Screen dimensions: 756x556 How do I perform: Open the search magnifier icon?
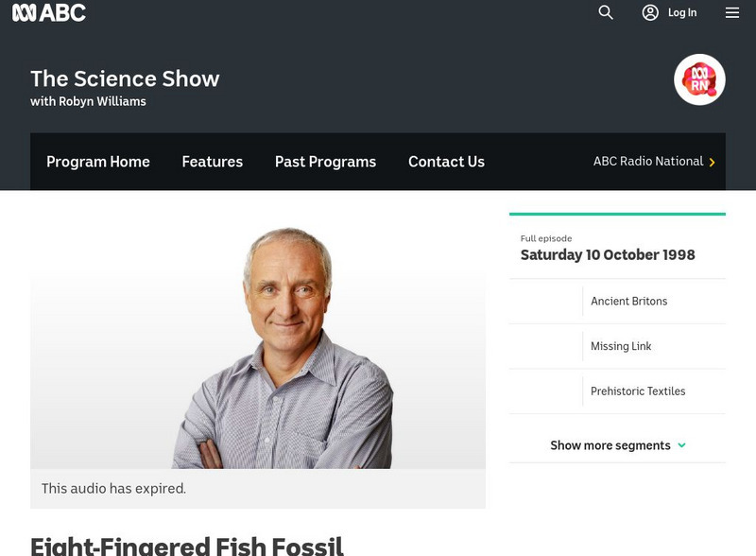[606, 12]
